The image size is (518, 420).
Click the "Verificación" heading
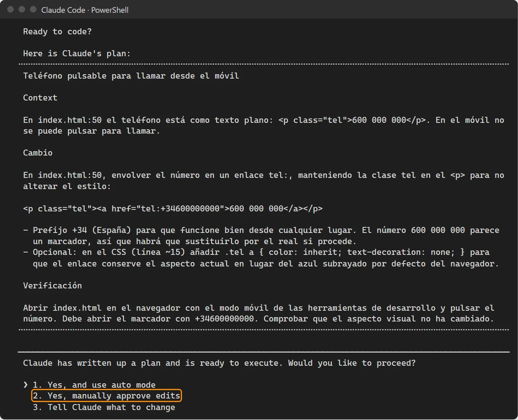[53, 286]
